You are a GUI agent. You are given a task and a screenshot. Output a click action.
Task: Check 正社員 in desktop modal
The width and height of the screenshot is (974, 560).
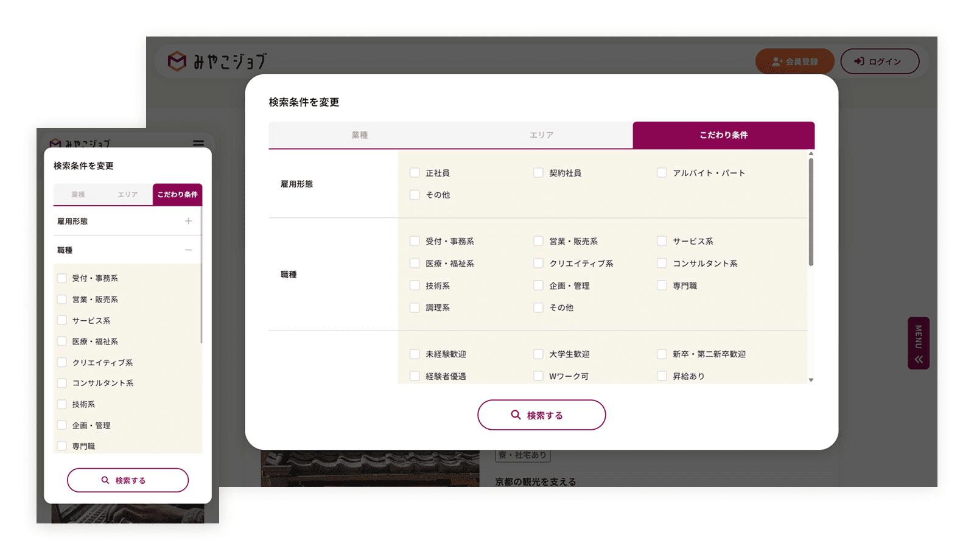coord(415,173)
